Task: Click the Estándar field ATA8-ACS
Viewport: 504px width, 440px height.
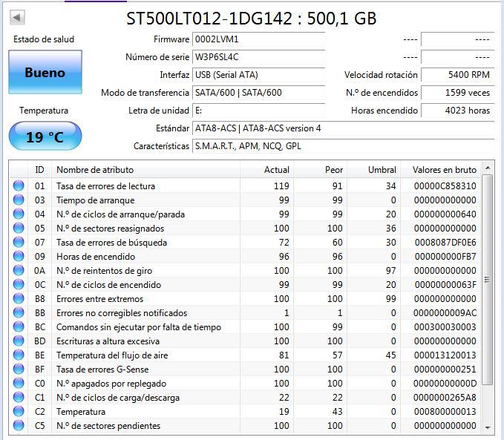Action: [x=343, y=128]
